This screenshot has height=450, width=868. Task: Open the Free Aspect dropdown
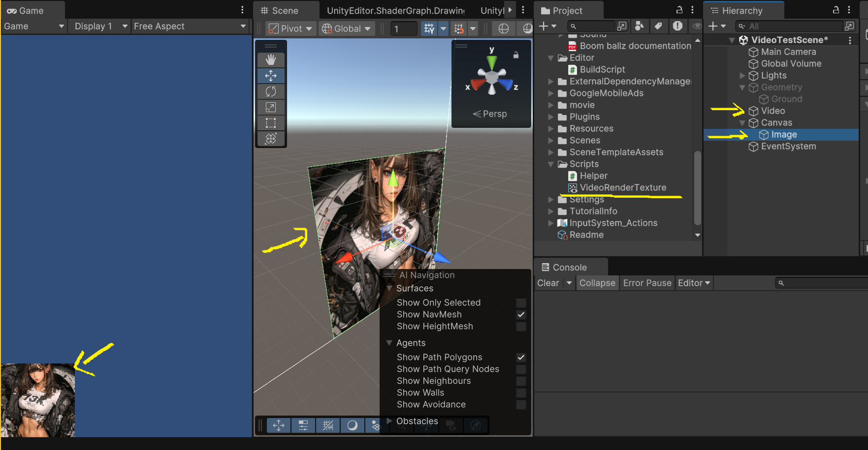(x=190, y=26)
